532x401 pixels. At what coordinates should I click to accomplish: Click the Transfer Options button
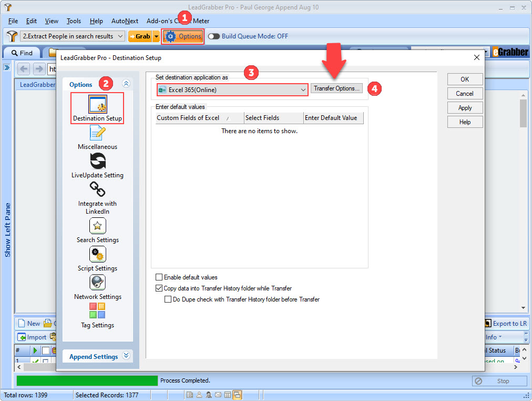click(336, 88)
